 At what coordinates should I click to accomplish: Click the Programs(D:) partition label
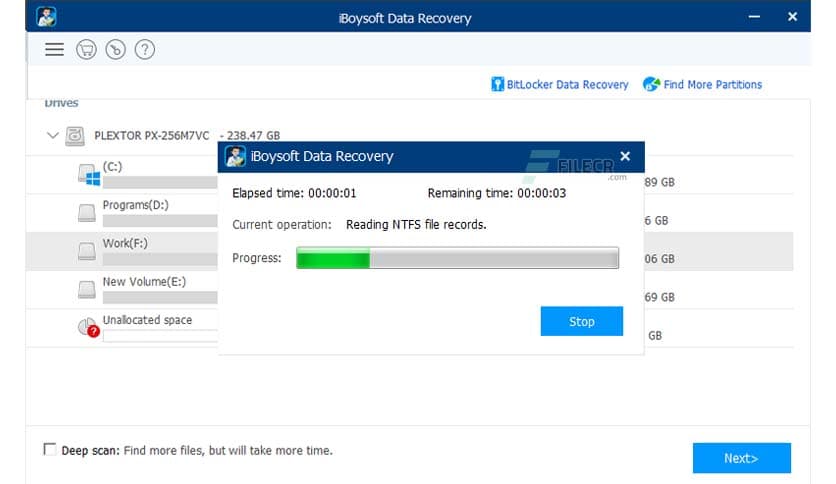tap(135, 205)
